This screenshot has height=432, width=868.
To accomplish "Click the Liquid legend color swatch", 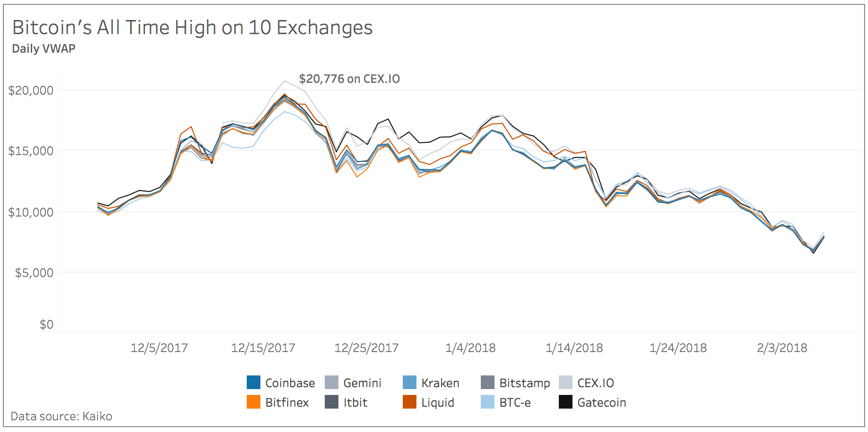I will point(410,402).
